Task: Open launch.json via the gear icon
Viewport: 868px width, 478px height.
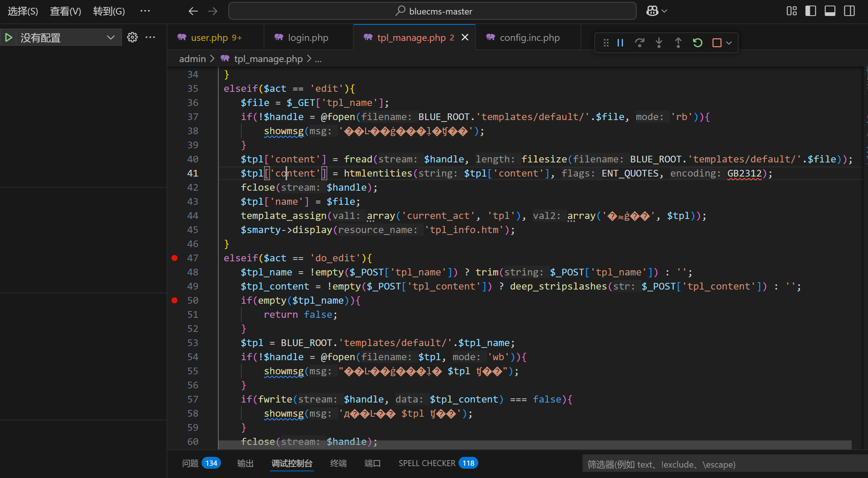Action: click(x=132, y=37)
